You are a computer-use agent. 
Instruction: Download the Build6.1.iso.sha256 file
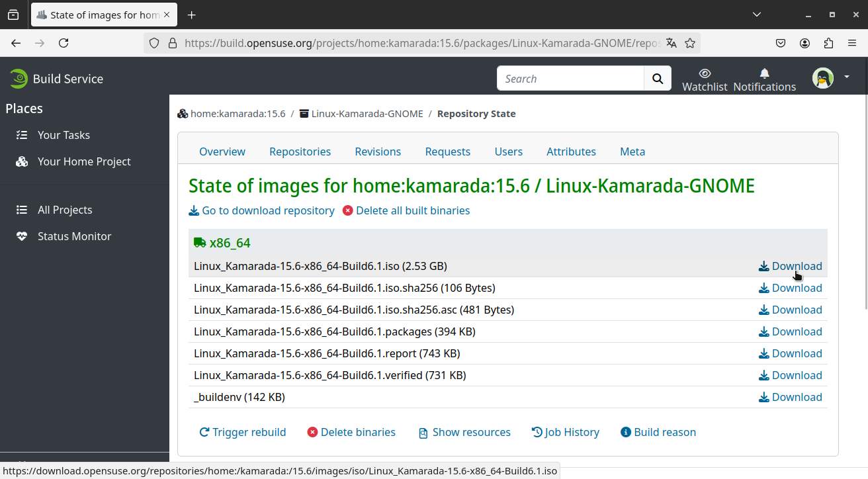pos(790,288)
